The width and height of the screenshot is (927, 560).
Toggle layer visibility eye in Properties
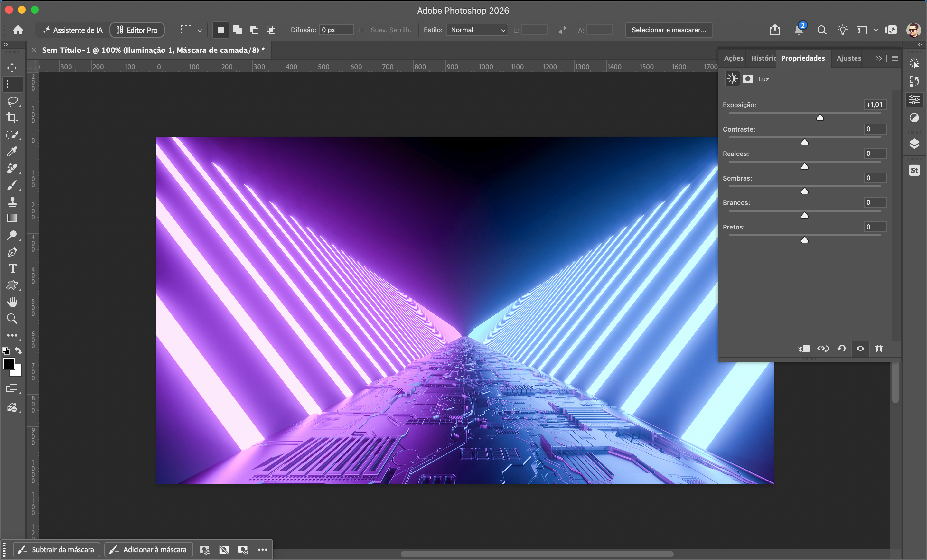pos(860,349)
